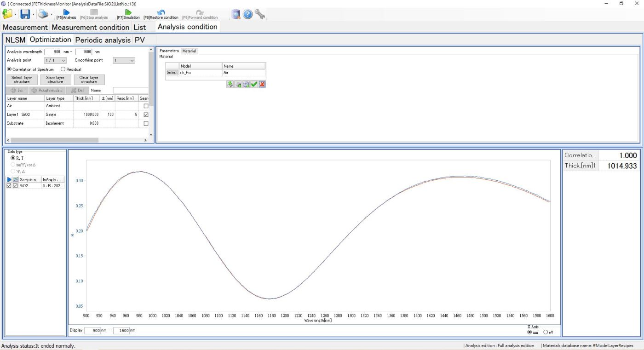Image resolution: width=644 pixels, height=350 pixels.
Task: Open the Smoothing point dropdown
Action: (124, 60)
